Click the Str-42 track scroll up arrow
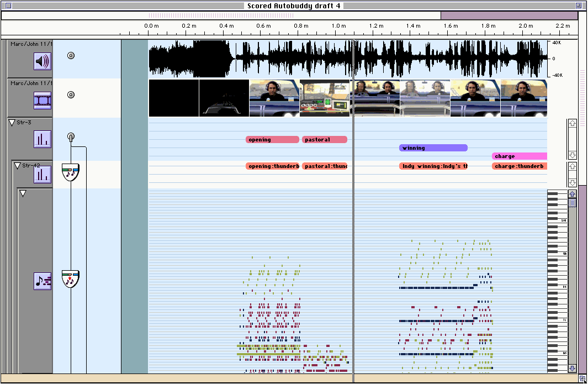The height and width of the screenshot is (384, 588). tap(572, 166)
